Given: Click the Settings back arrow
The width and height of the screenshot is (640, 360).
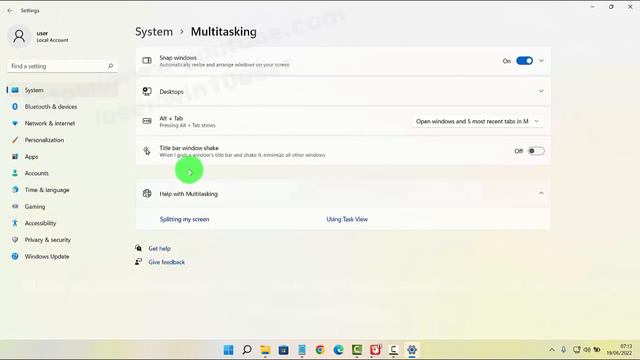Looking at the screenshot, I should click(x=10, y=11).
